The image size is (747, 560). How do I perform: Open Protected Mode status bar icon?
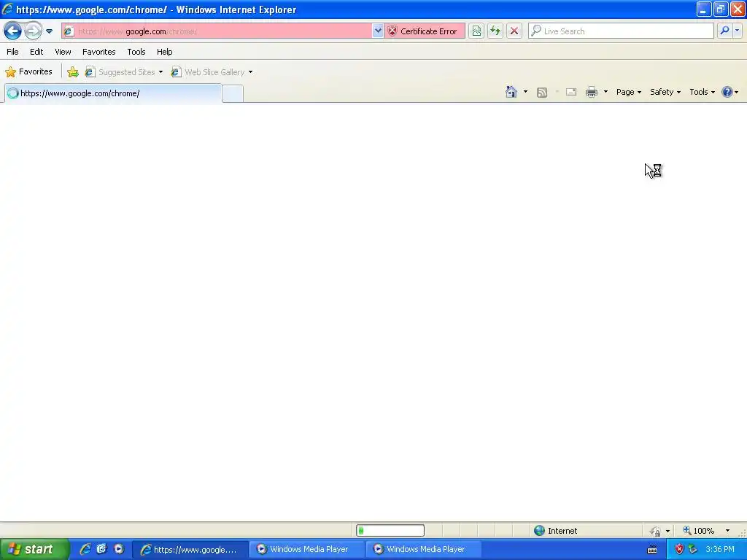click(x=656, y=531)
